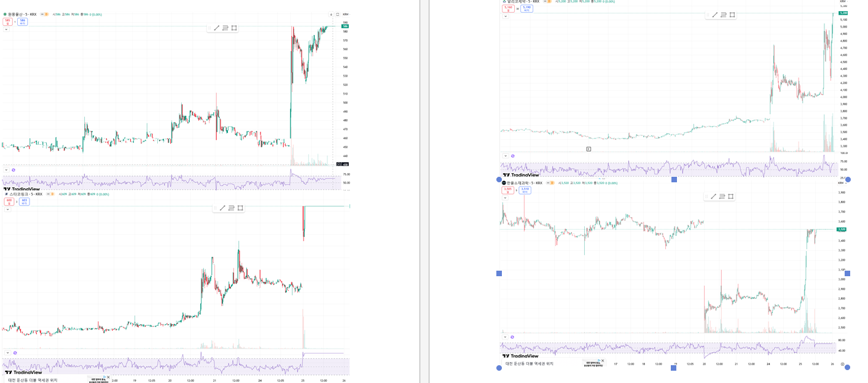Image resolution: width=868 pixels, height=383 pixels.
Task: Open indicator settings icon below 원풍물산 chart
Action: click(14, 170)
